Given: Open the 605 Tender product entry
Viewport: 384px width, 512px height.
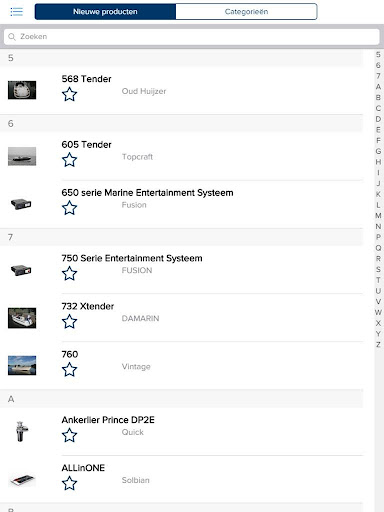Looking at the screenshot, I should [181, 156].
